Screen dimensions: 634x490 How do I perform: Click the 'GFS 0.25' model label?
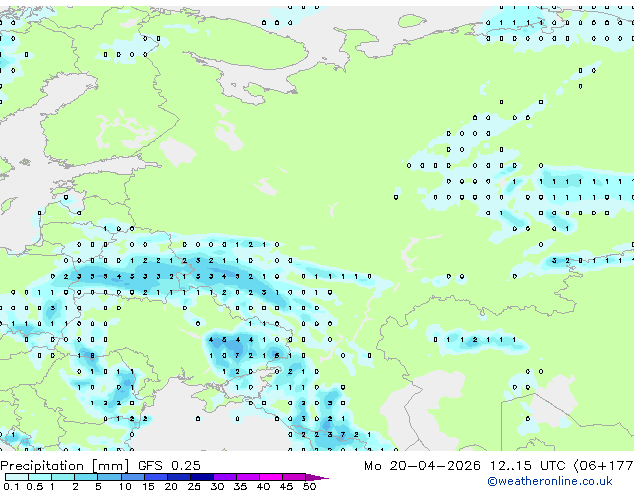(x=169, y=466)
